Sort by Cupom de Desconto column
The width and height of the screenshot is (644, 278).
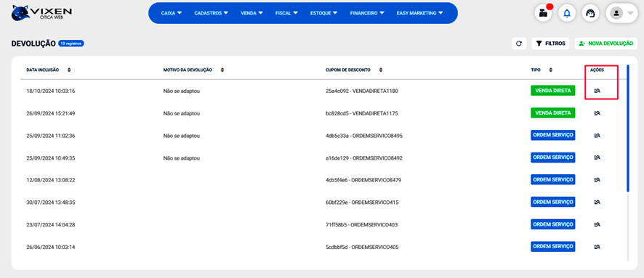(x=381, y=70)
